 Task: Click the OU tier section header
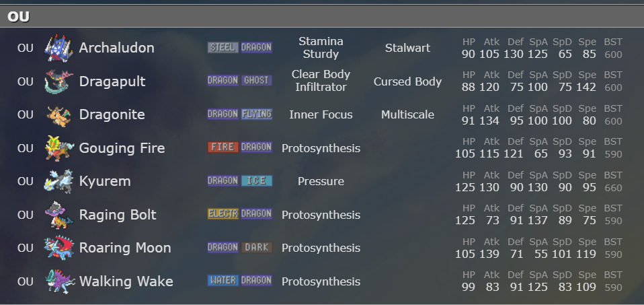click(x=19, y=17)
